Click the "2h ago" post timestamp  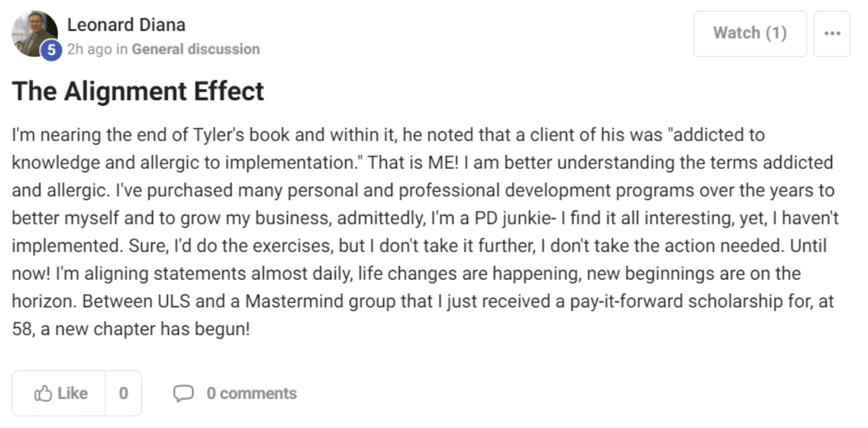click(x=90, y=49)
